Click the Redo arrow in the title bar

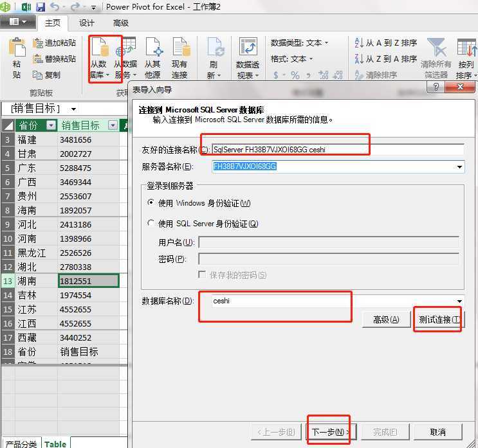tap(75, 6)
